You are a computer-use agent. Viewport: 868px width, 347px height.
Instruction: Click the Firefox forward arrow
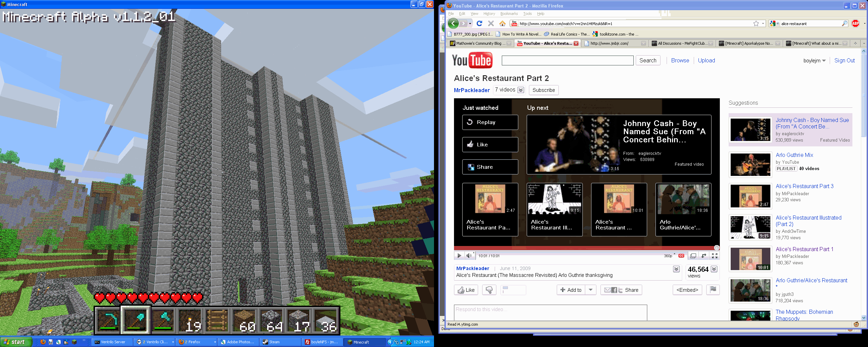(x=463, y=23)
